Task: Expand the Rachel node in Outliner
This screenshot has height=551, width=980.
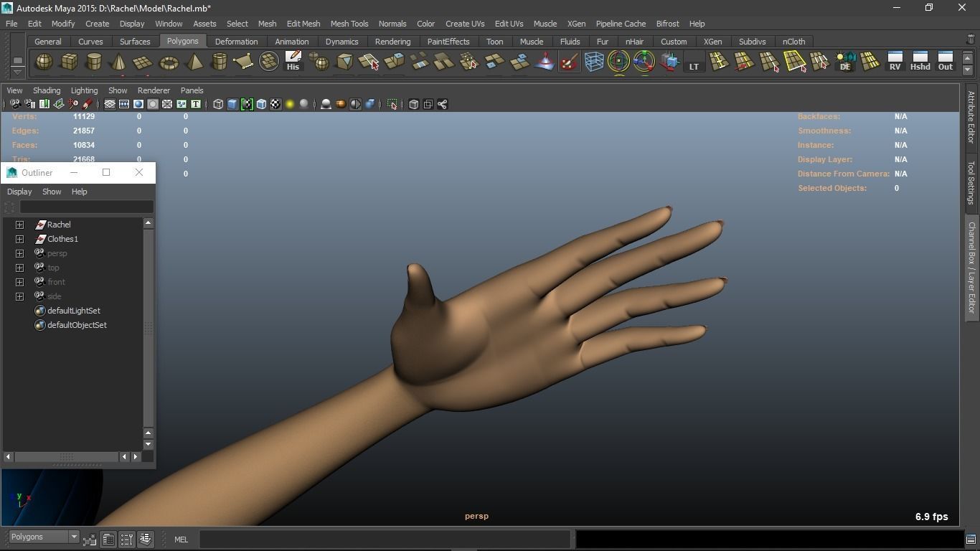Action: [x=20, y=225]
